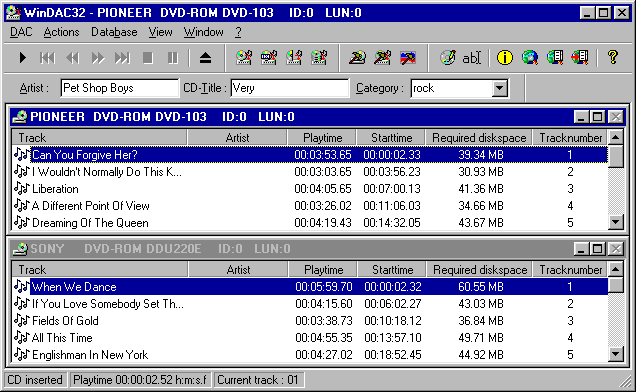
Task: Jump to the first track with skip-to-start button
Action: [x=47, y=58]
